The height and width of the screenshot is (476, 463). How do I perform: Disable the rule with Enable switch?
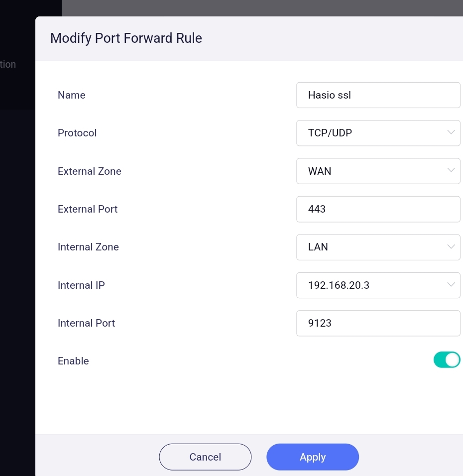(x=447, y=359)
